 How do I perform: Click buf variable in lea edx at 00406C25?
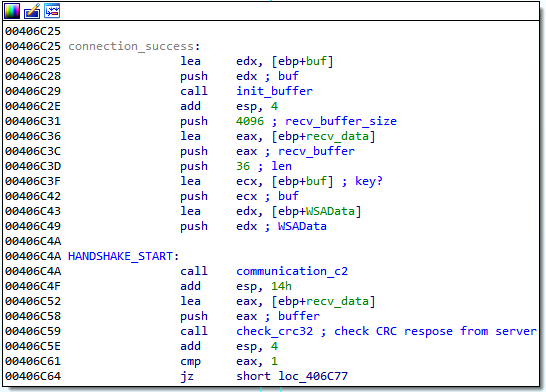pyautogui.click(x=316, y=61)
